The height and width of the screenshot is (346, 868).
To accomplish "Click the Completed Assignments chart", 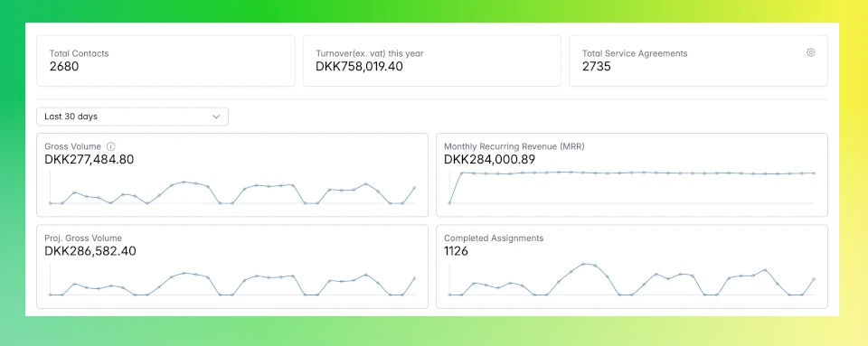I will point(632,279).
